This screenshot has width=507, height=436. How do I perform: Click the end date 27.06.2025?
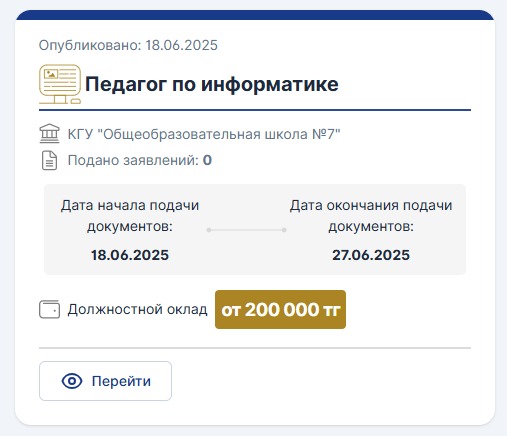click(371, 255)
